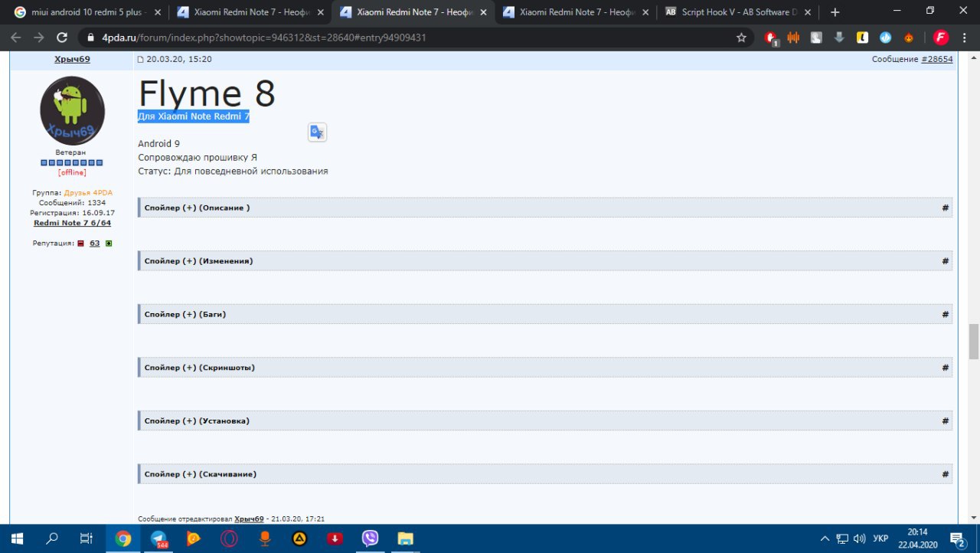Open Chrome three-dot menu
This screenshot has width=980, height=553.
(x=965, y=37)
